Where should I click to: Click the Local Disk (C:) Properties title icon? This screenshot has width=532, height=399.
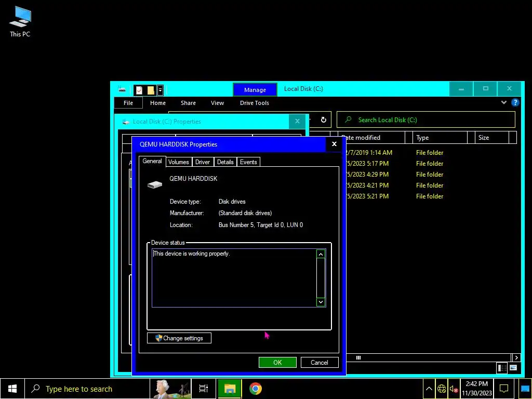[x=126, y=122]
